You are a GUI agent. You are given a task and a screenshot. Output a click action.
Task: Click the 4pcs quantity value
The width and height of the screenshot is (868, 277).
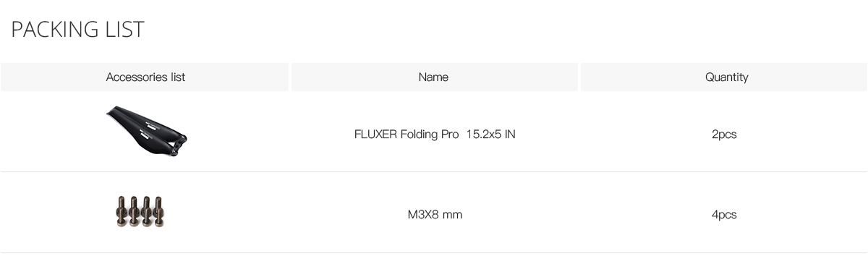pos(724,215)
